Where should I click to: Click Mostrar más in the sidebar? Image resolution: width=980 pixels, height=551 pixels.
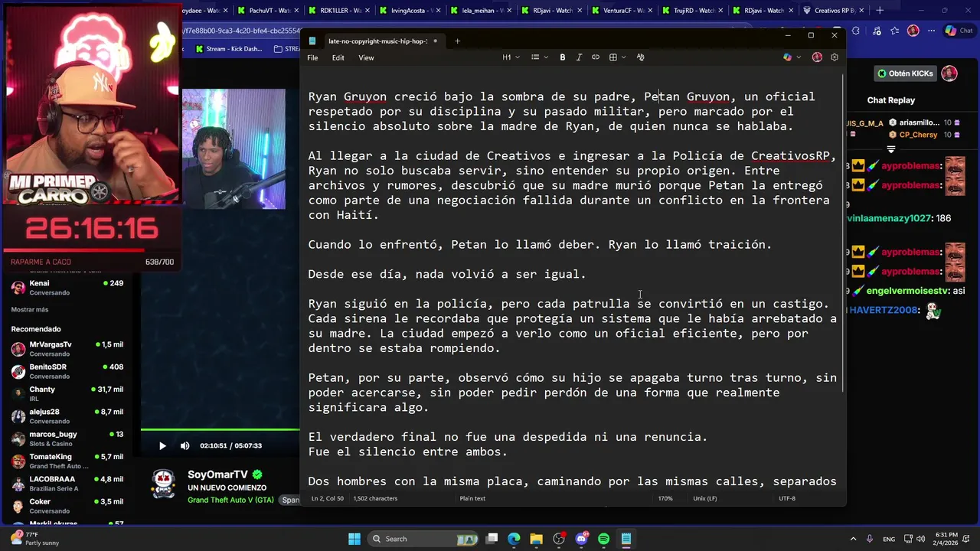tap(30, 309)
